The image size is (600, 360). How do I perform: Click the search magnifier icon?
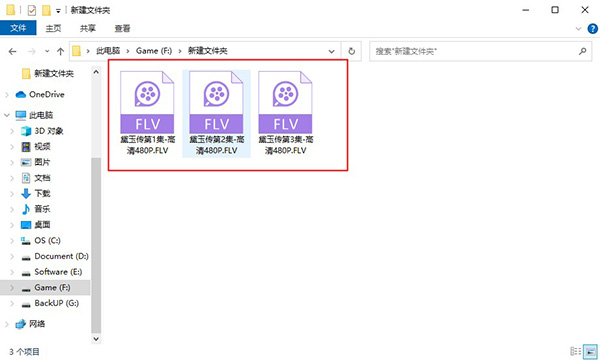tap(582, 51)
